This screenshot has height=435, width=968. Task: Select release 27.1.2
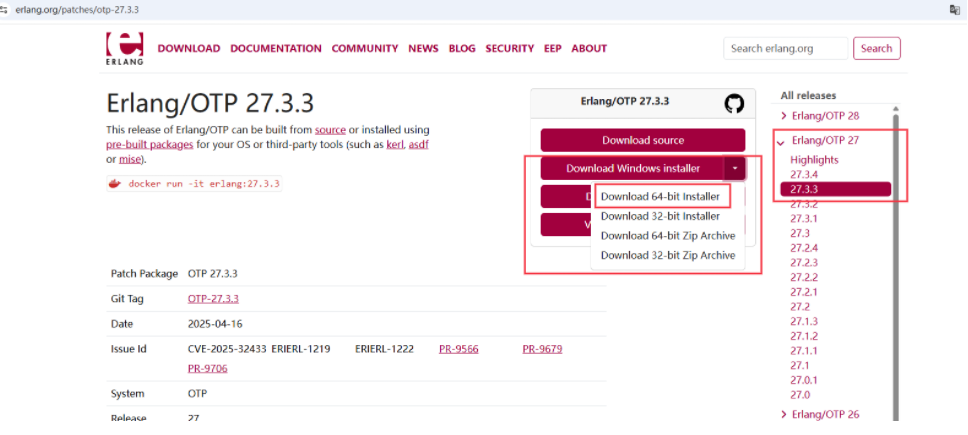[x=804, y=336]
